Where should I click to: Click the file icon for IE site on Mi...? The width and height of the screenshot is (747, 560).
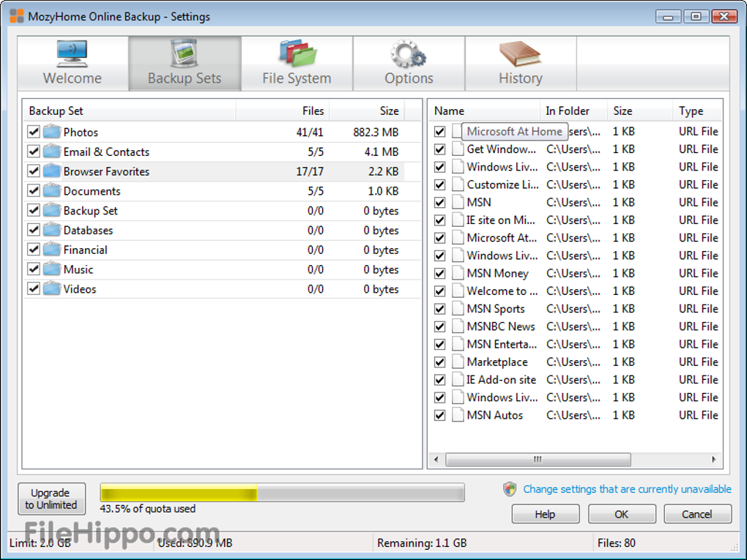(458, 220)
